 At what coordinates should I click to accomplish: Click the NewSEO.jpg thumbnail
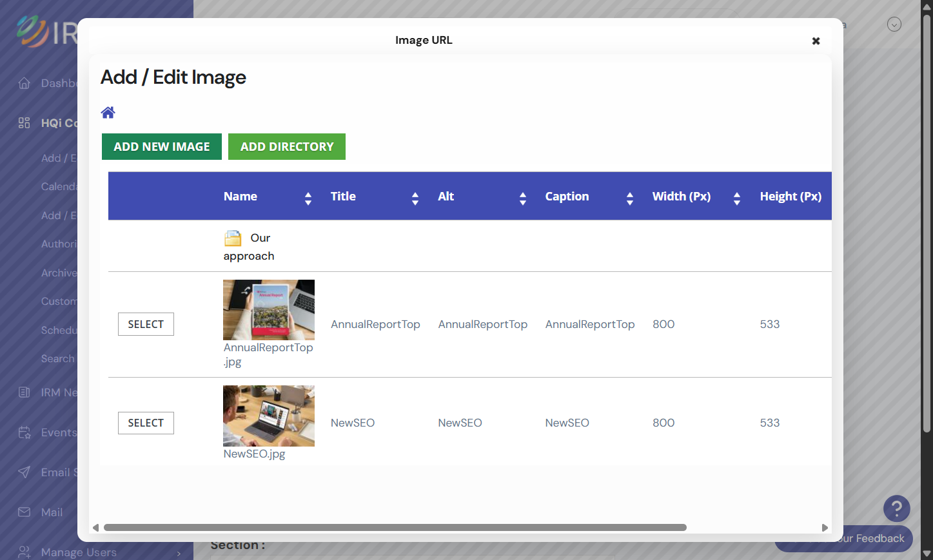pos(269,416)
